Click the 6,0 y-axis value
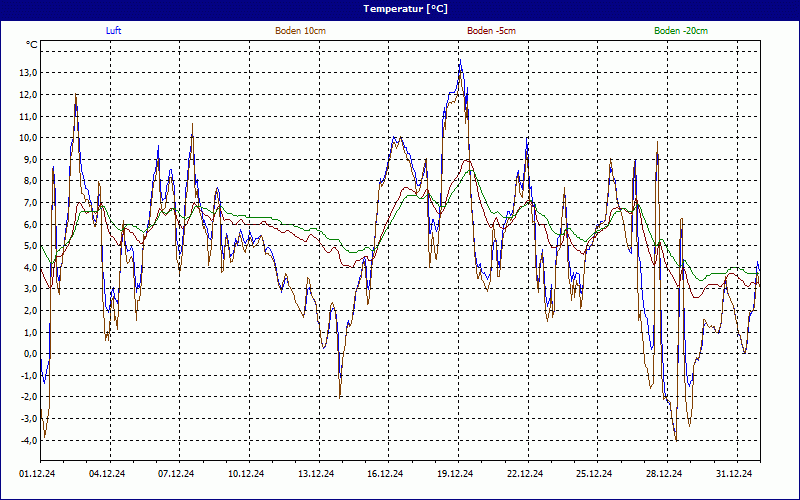This screenshot has width=800, height=500. pyautogui.click(x=30, y=224)
